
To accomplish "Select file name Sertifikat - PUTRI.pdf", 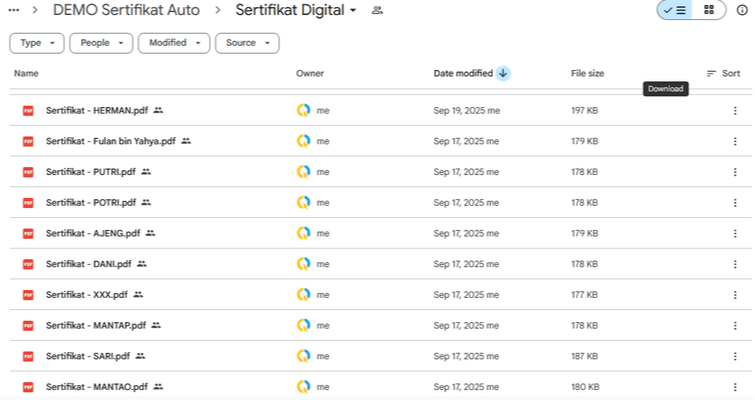I will pyautogui.click(x=91, y=172).
